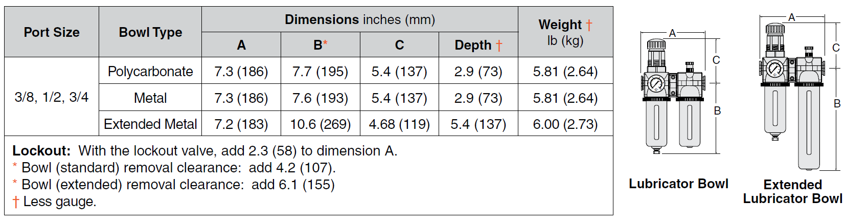Select the 6.00 (2.73) weight cell
Image resolution: width=868 pixels, height=223 pixels.
point(565,124)
